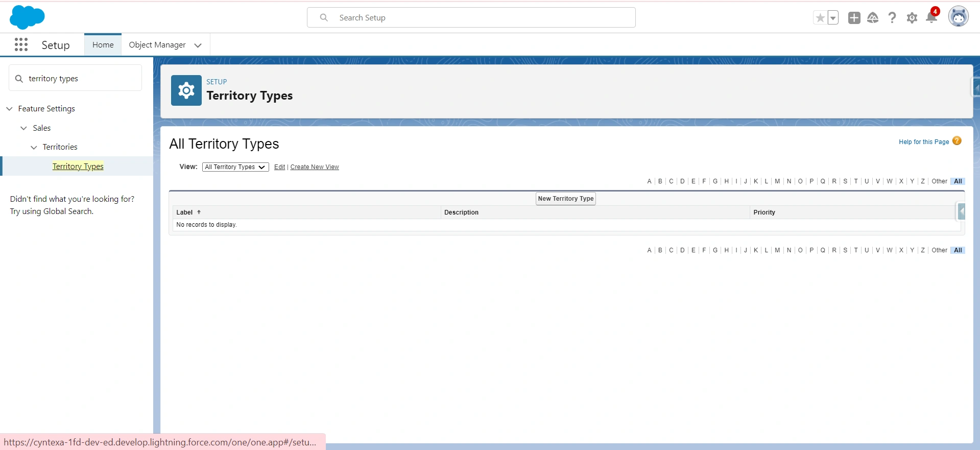
Task: Click the Quick Find box with territory types
Action: 75,78
